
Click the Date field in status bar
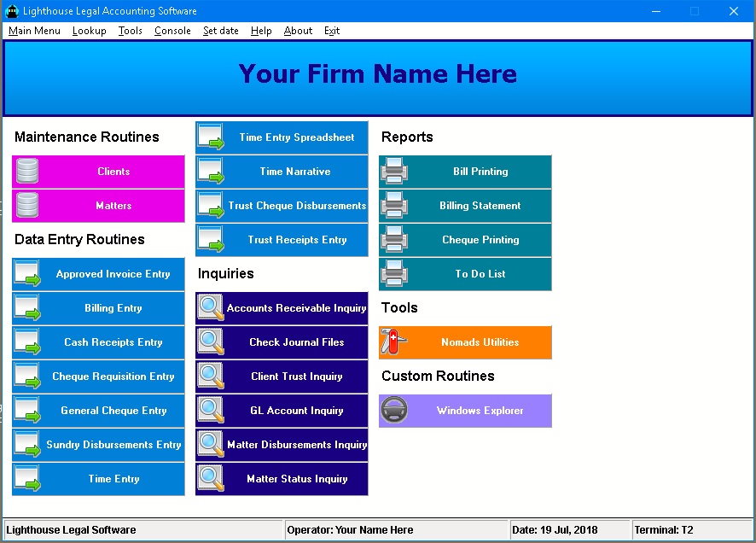pyautogui.click(x=568, y=530)
